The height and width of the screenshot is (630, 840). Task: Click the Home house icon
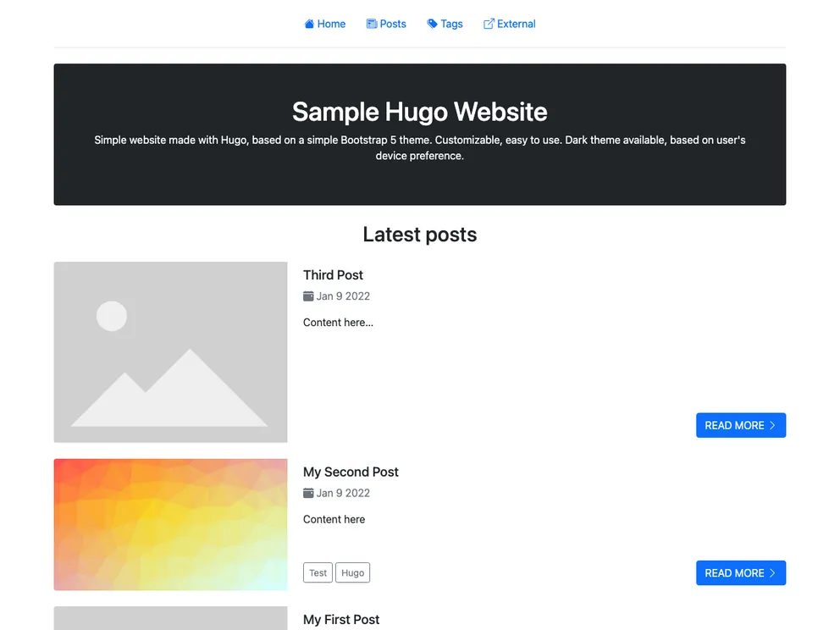(309, 24)
